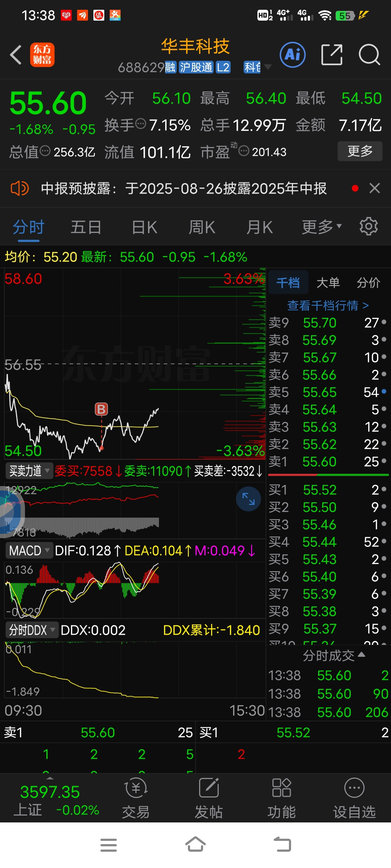This screenshot has width=391, height=868.
Task: Select the 分价 tab
Action: pyautogui.click(x=368, y=282)
